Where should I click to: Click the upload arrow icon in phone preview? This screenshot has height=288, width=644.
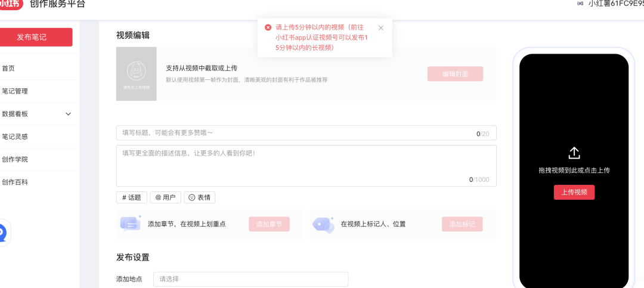574,153
